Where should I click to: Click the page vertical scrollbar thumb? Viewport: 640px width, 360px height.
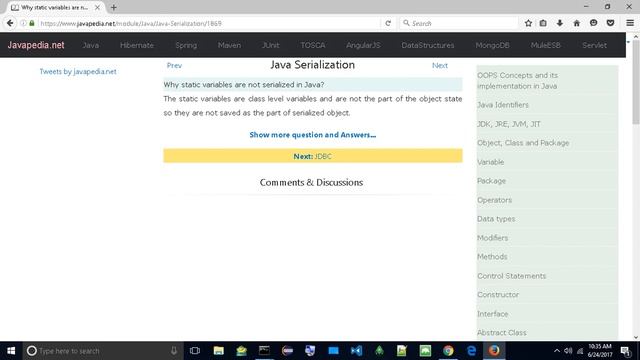[x=636, y=82]
